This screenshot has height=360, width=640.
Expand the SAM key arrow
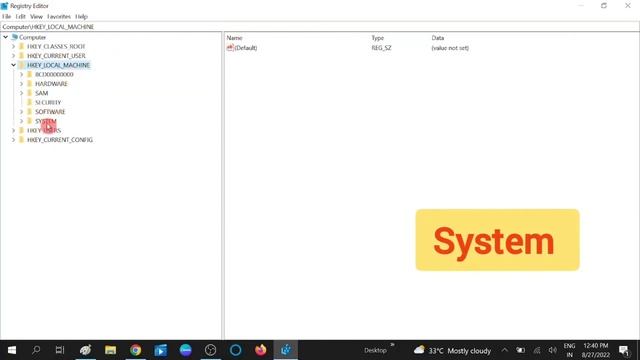[22, 93]
